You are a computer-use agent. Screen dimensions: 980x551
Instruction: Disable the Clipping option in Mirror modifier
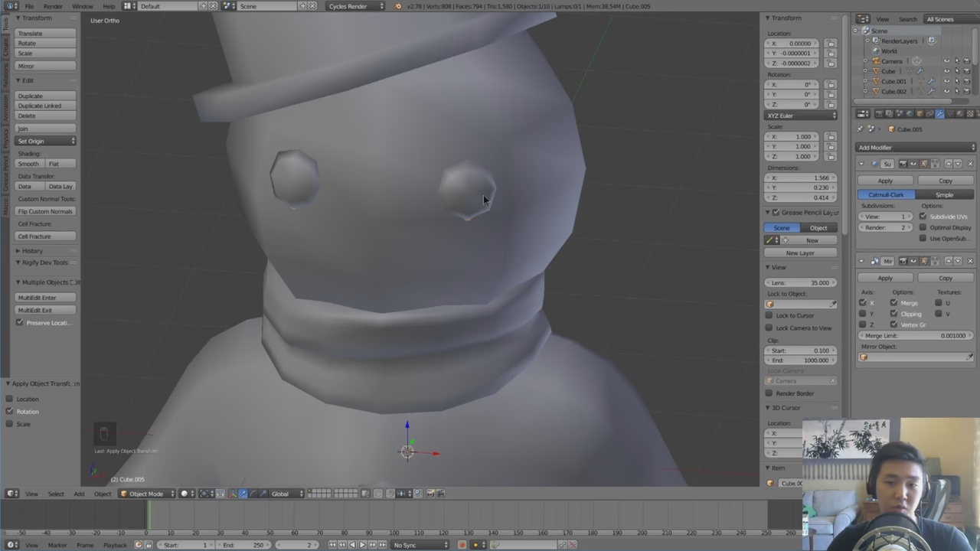[x=893, y=314]
